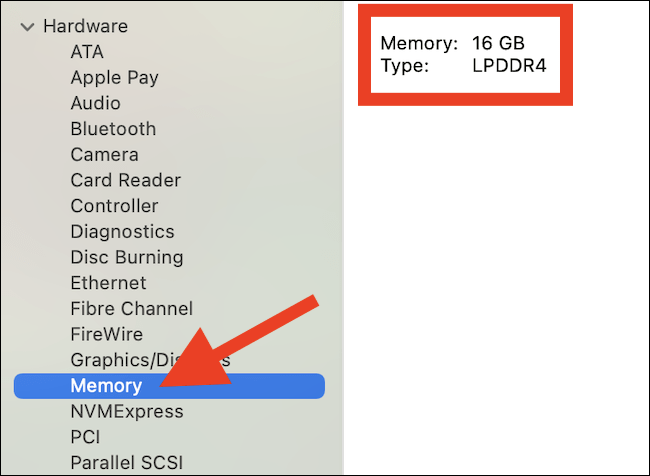Select the ATA hardware item
650x476 pixels.
pyautogui.click(x=87, y=51)
